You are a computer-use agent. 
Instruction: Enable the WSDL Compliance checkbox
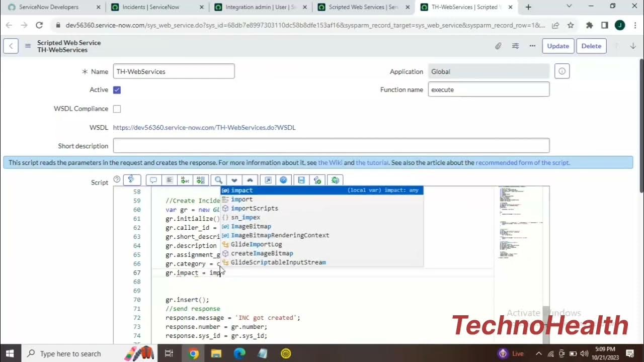tap(117, 109)
